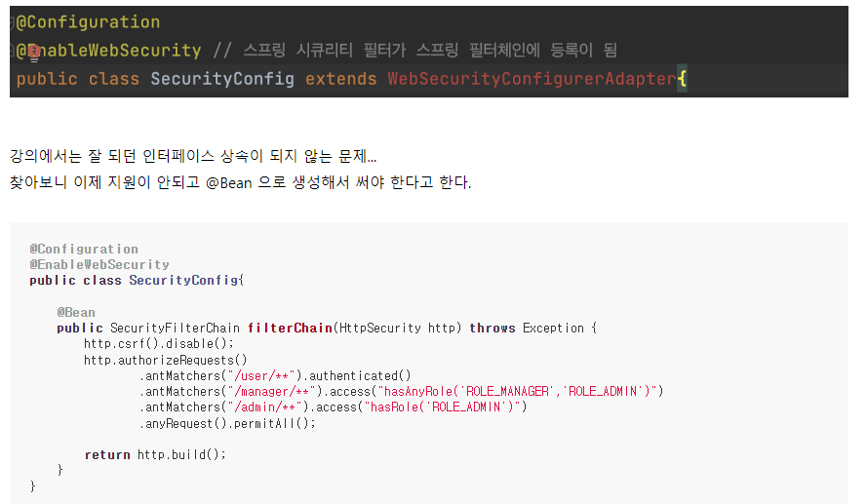Click the SecurityFilterChain return type
The height and width of the screenshot is (504, 867).
(175, 329)
